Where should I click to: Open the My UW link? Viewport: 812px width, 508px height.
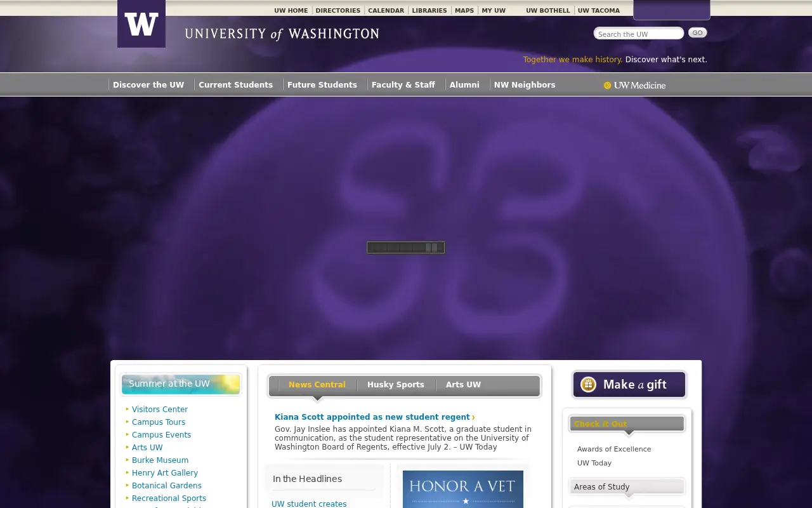pos(494,11)
